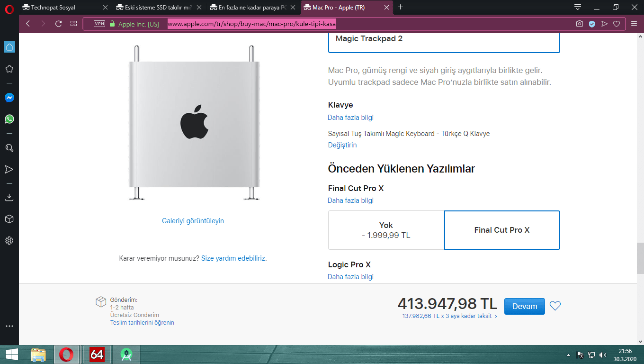Viewport: 644px width, 364px height.
Task: Expand the 3 aya kadar taksit link
Action: pos(449,316)
